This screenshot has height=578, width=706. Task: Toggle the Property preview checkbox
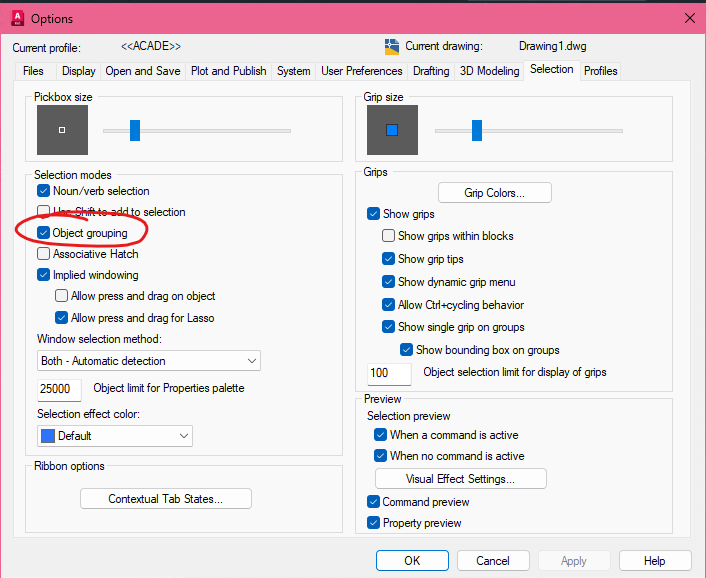click(373, 523)
